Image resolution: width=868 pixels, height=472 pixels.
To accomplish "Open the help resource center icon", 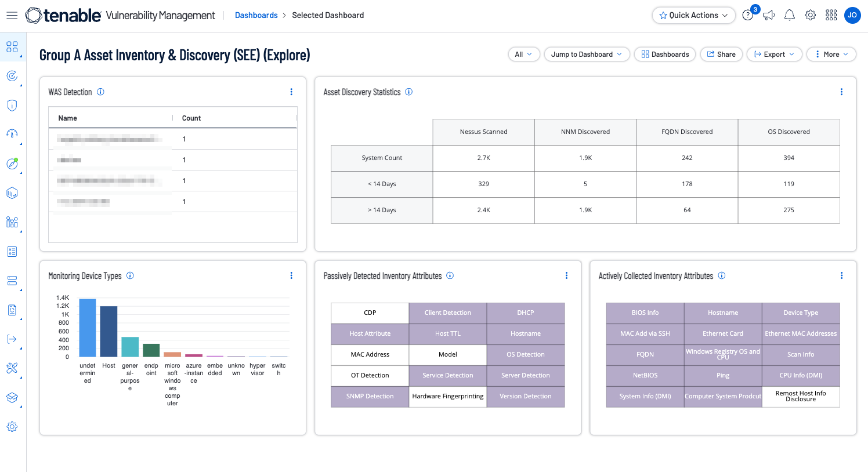I will coord(748,16).
